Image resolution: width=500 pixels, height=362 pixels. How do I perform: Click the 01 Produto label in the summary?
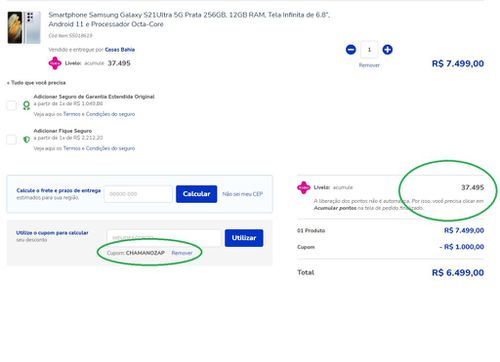coord(311,231)
